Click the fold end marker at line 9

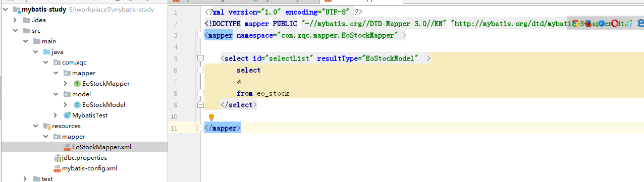(x=200, y=105)
